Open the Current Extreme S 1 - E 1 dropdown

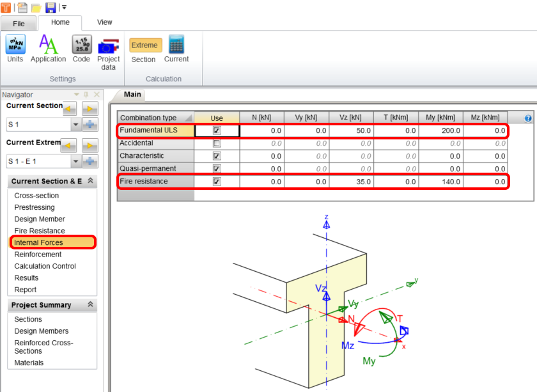[76, 162]
